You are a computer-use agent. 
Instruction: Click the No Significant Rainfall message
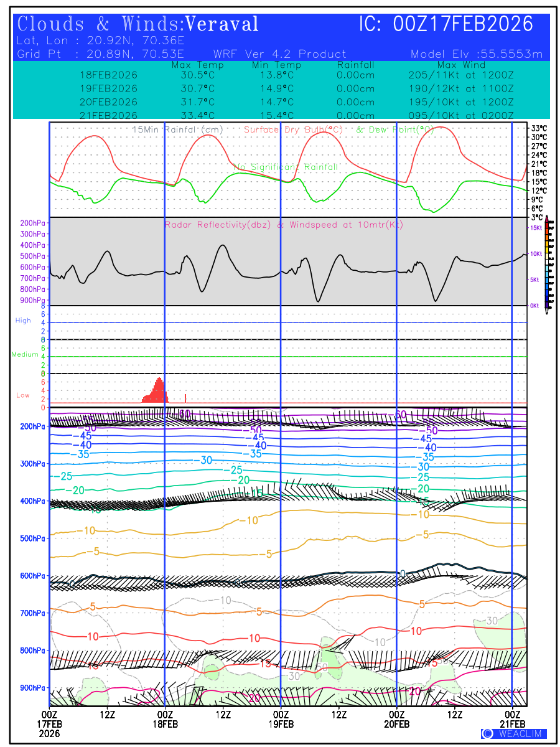pyautogui.click(x=286, y=167)
